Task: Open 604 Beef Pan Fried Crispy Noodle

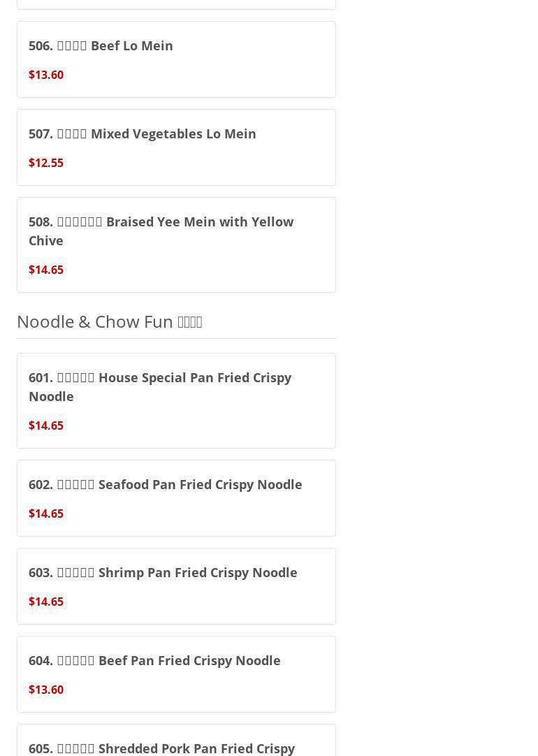Action: tap(154, 660)
